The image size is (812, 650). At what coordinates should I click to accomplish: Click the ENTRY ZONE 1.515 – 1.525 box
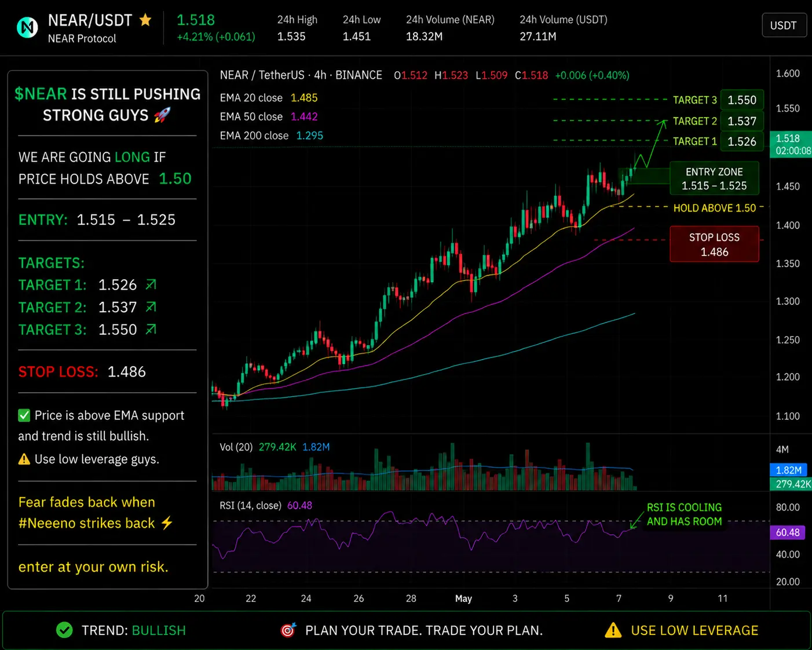tap(714, 178)
